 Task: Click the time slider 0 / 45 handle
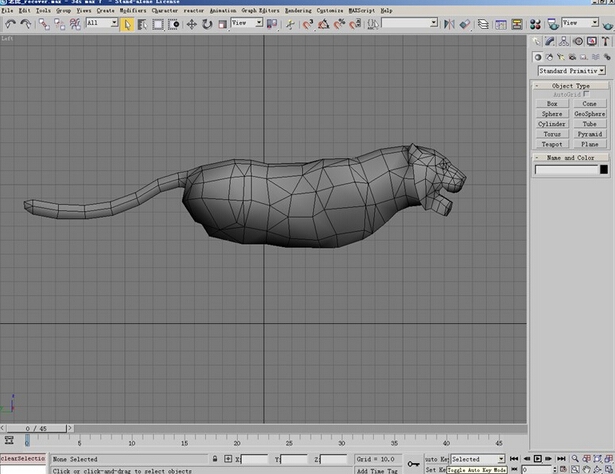coord(36,429)
